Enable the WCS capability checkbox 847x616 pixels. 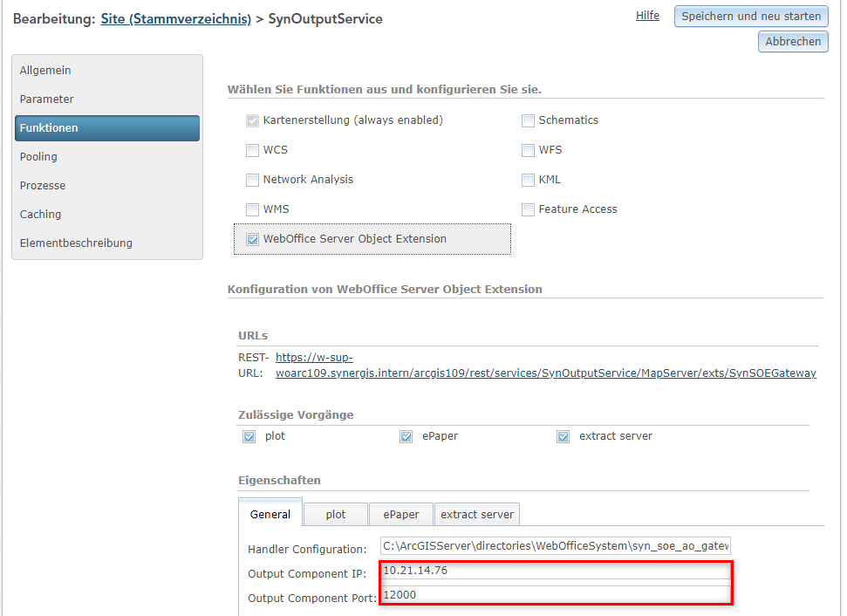pyautogui.click(x=253, y=150)
